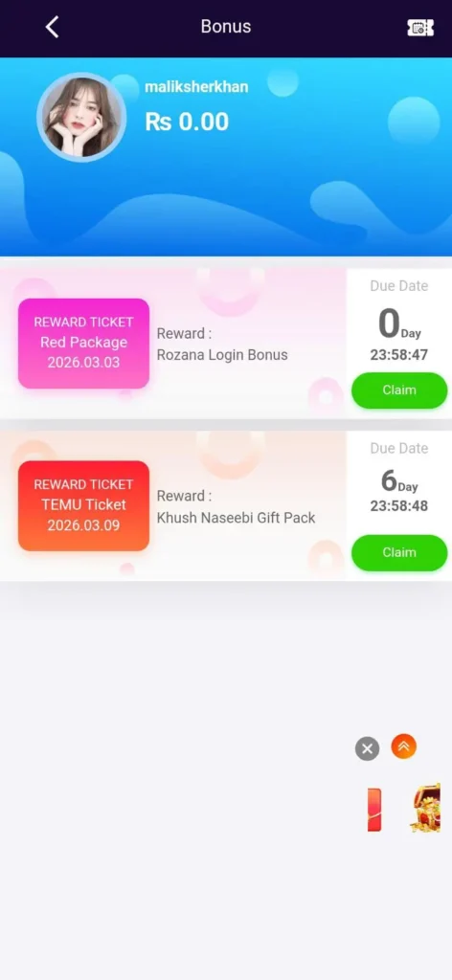This screenshot has width=452, height=980.
Task: Tap the first card's Due Date label
Action: tap(399, 285)
